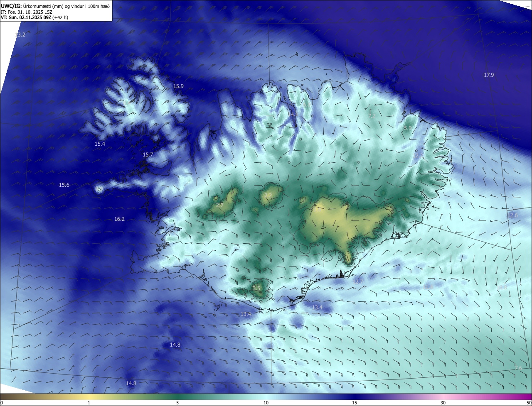Click the 15.7 map value
The height and width of the screenshot is (406, 532).
coord(148,155)
